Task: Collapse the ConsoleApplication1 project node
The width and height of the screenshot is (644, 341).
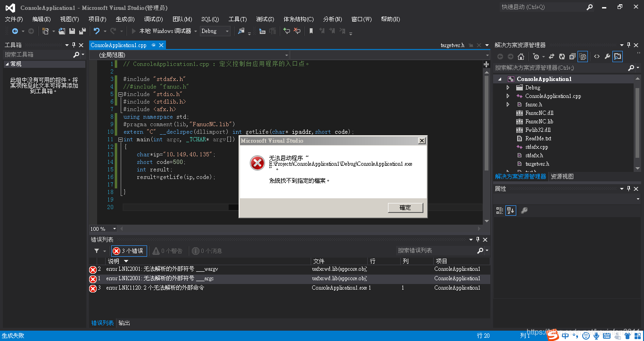Action: [x=500, y=79]
